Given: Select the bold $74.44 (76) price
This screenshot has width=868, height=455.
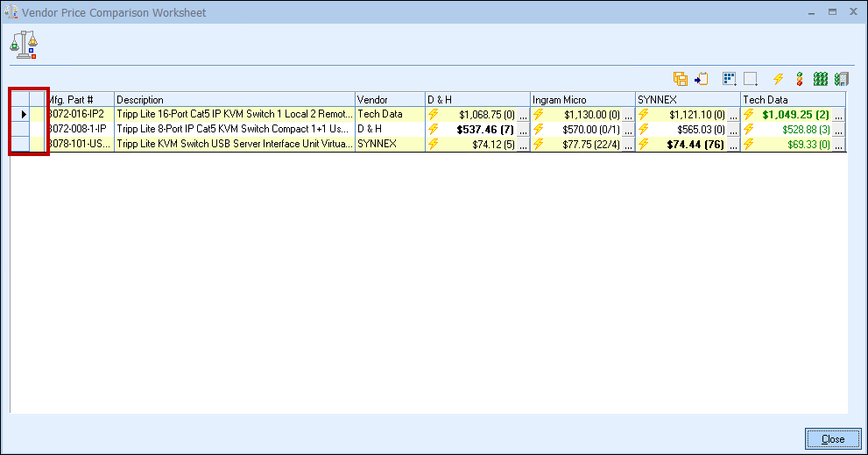Looking at the screenshot, I should point(695,145).
